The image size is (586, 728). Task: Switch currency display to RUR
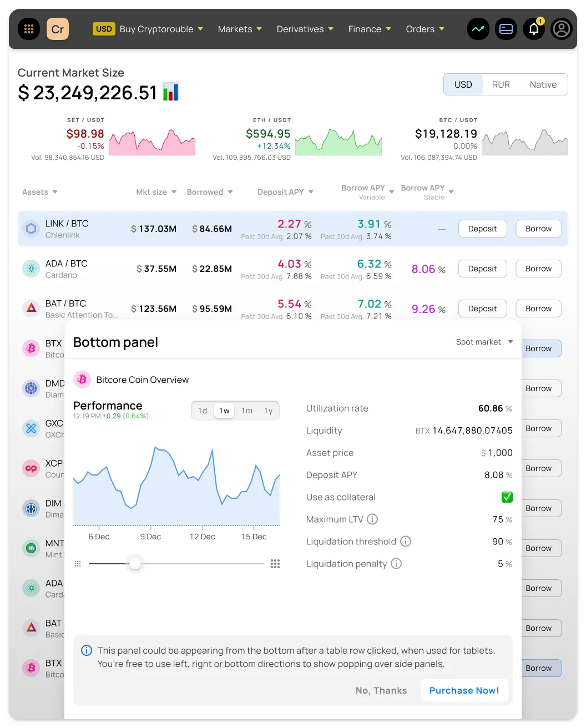point(501,84)
